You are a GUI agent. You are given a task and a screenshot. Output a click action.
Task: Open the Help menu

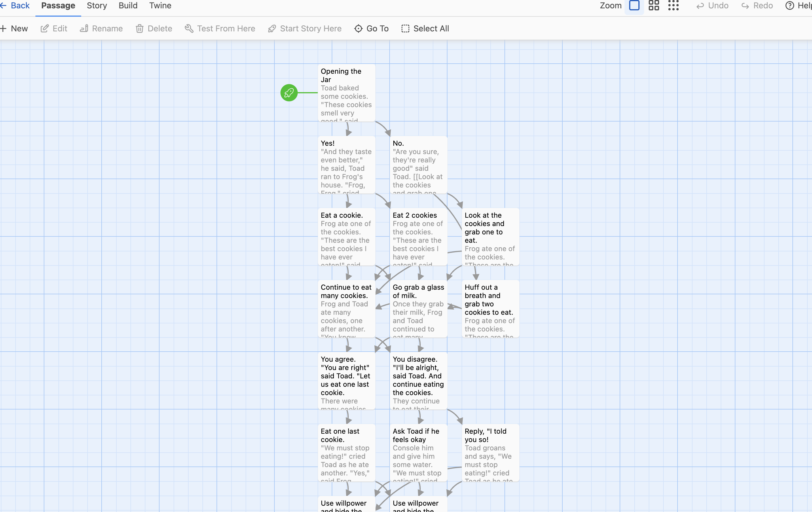(x=798, y=6)
